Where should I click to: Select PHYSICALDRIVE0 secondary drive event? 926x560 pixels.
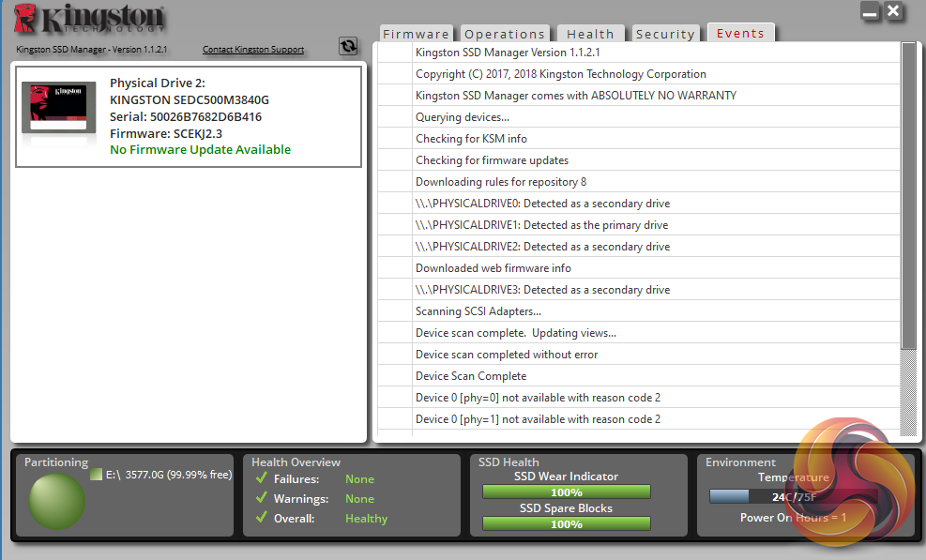coord(638,204)
